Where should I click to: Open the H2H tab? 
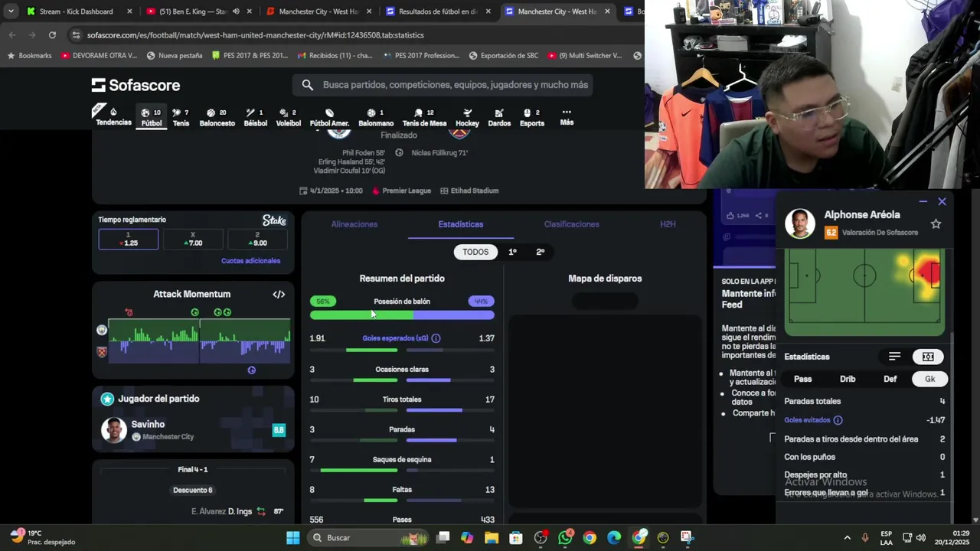pos(668,224)
